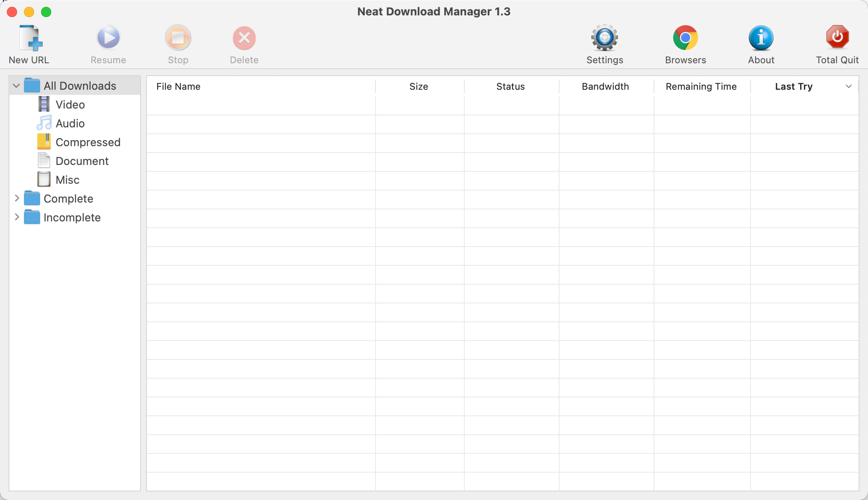Select the Audio category
868x500 pixels.
[70, 124]
